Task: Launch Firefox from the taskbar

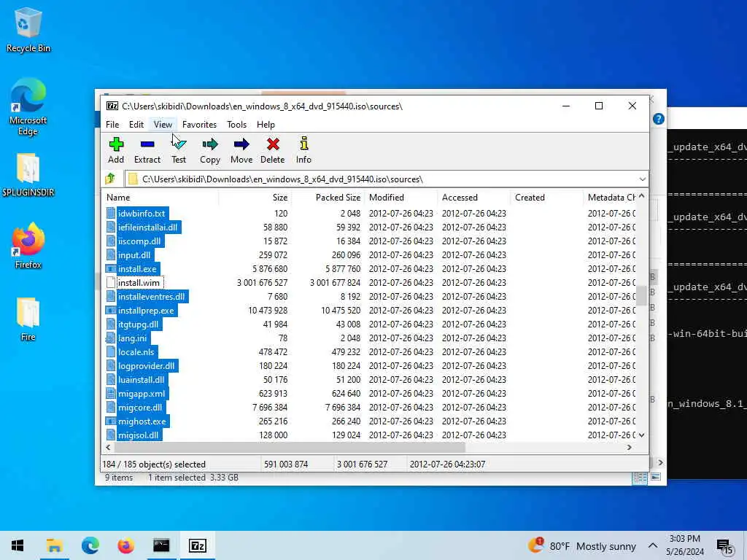Action: (125, 545)
